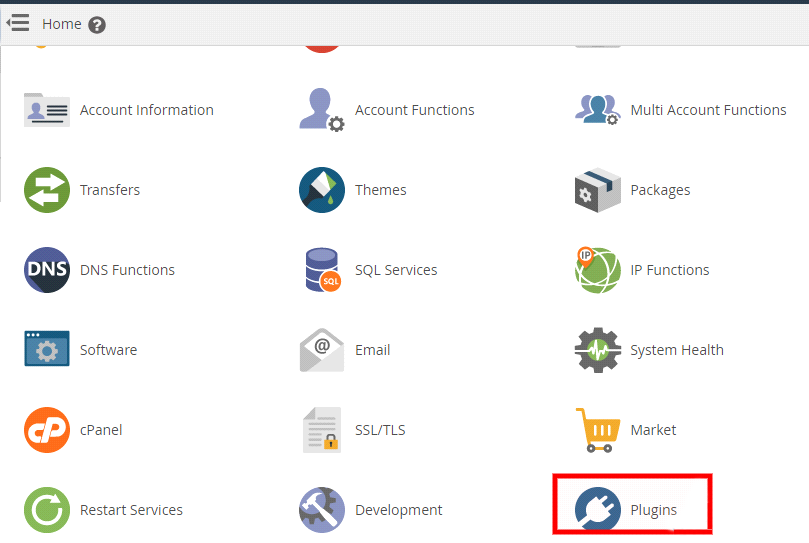Click the green Transfers arrows icon
The image size is (809, 543).
pos(47,190)
